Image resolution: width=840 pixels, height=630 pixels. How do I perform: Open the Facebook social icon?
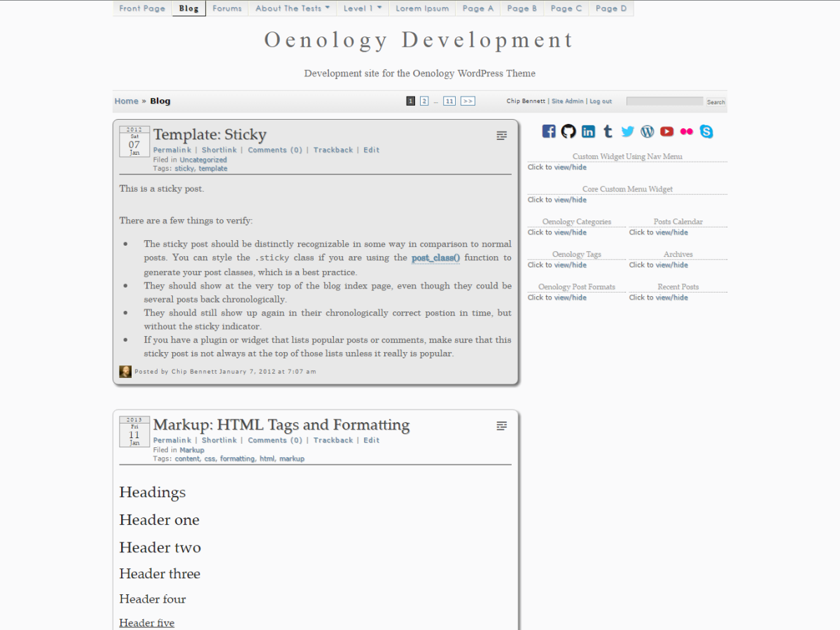(549, 131)
